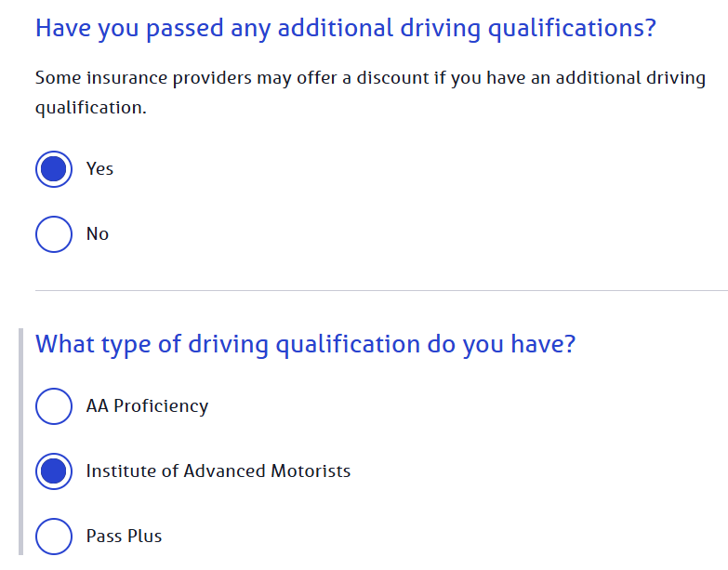This screenshot has height=570, width=728.
Task: Click the 'Institute of Advanced Motorists' label text
Action: tap(218, 471)
